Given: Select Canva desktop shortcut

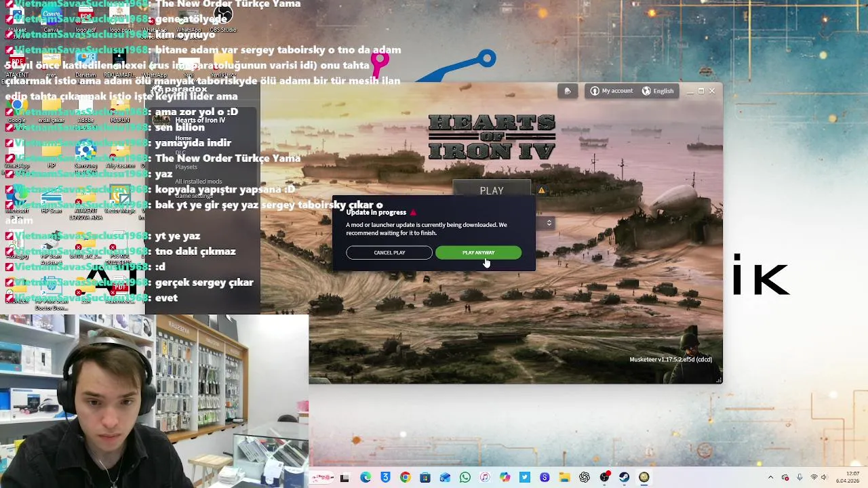Looking at the screenshot, I should (x=51, y=18).
